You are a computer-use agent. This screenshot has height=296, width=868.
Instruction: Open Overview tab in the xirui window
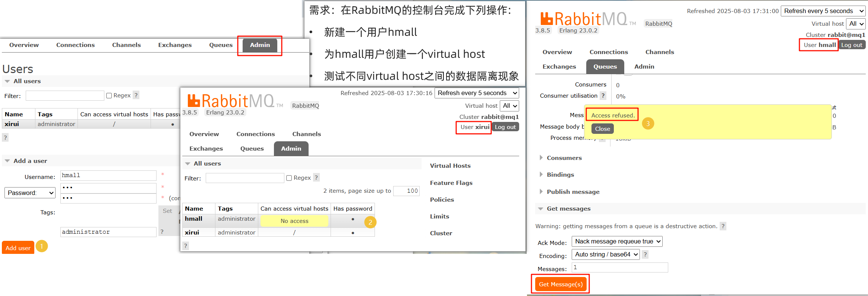coord(204,134)
